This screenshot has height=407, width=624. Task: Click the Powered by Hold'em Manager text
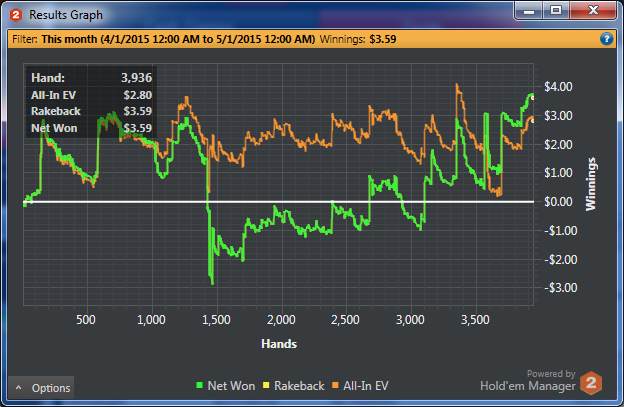pos(528,380)
